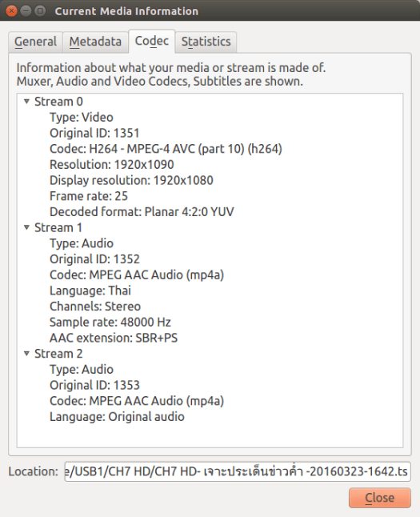Collapse the Stream 2 disclosure triangle
The image size is (420, 517).
tap(26, 354)
